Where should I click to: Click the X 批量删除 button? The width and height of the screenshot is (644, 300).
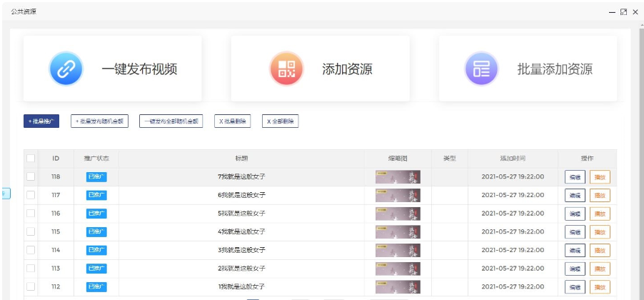click(x=233, y=121)
